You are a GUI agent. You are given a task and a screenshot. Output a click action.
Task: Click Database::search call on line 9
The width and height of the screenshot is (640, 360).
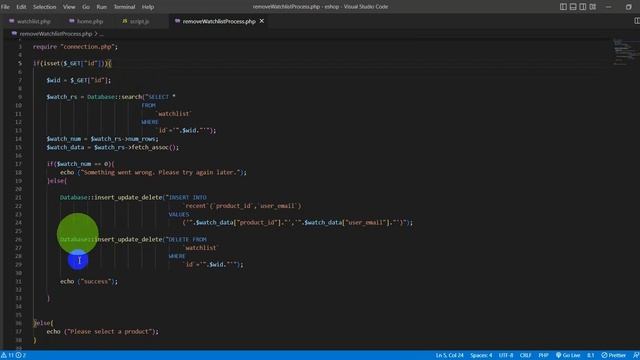tap(114, 97)
